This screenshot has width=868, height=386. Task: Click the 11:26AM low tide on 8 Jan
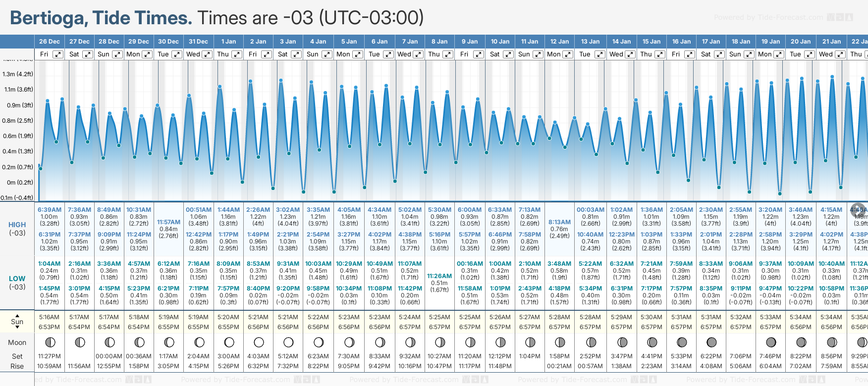point(439,276)
